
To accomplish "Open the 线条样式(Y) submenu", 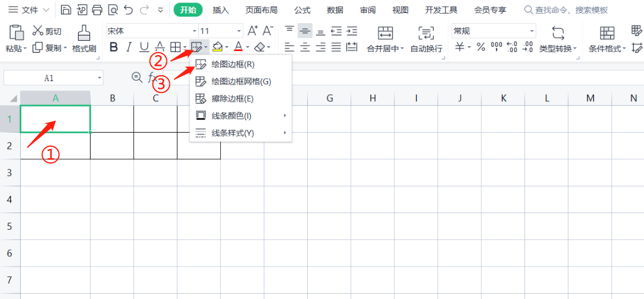I will coord(241,133).
